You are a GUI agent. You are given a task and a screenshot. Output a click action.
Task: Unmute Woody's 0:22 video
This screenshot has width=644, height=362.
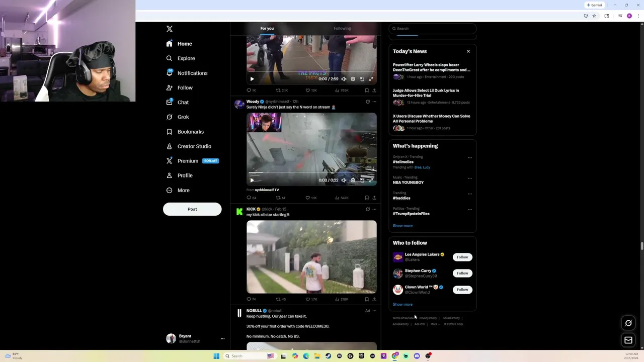(x=344, y=180)
